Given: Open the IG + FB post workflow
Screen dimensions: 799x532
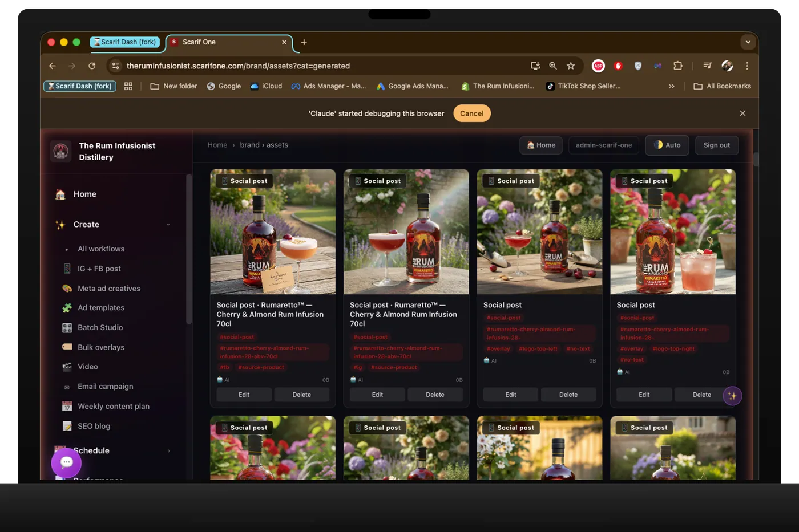Looking at the screenshot, I should pyautogui.click(x=99, y=269).
